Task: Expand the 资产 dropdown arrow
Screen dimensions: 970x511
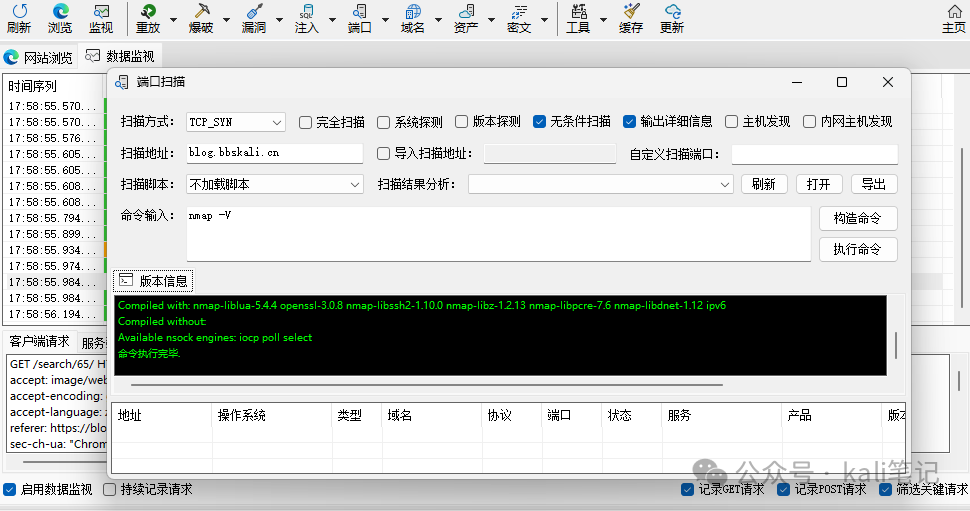Action: click(x=491, y=20)
